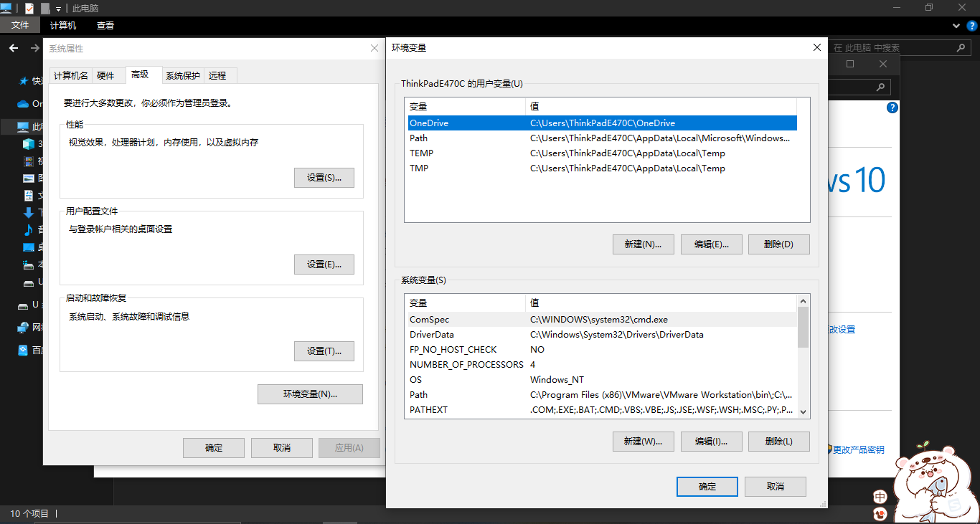Click the magnifier icon in the Explorer search box
980x524 pixels.
[961, 48]
